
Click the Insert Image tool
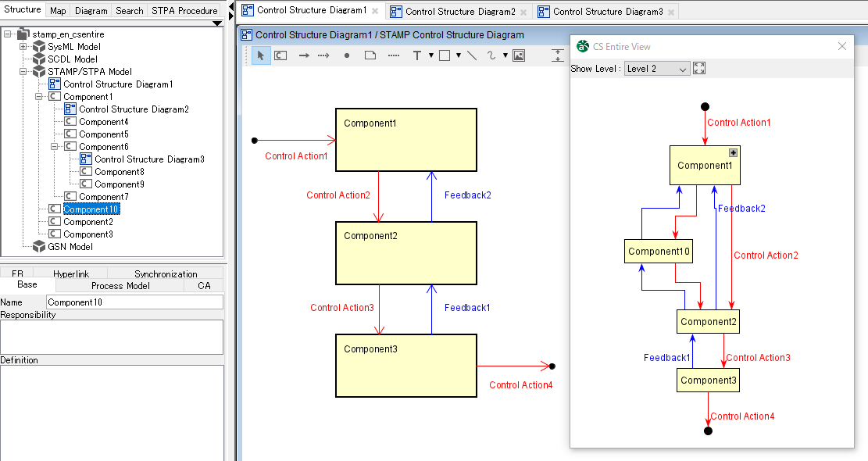(x=519, y=55)
